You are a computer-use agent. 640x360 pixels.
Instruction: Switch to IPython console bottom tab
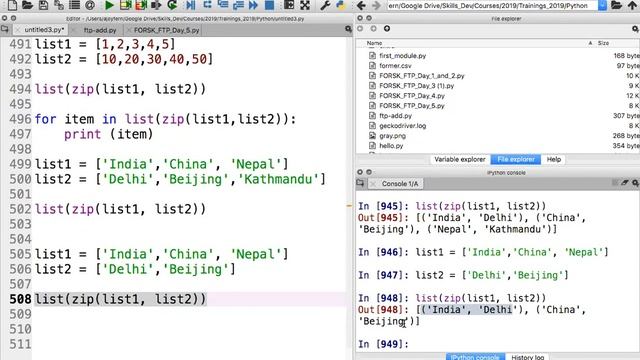[x=475, y=357]
